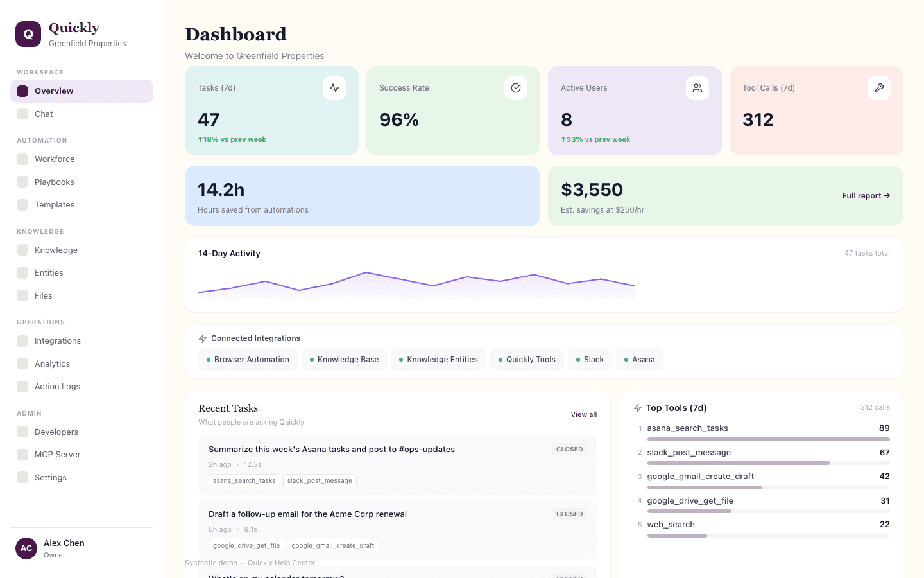Open the Analytics section
Viewport: 924px width, 578px height.
(x=81, y=363)
